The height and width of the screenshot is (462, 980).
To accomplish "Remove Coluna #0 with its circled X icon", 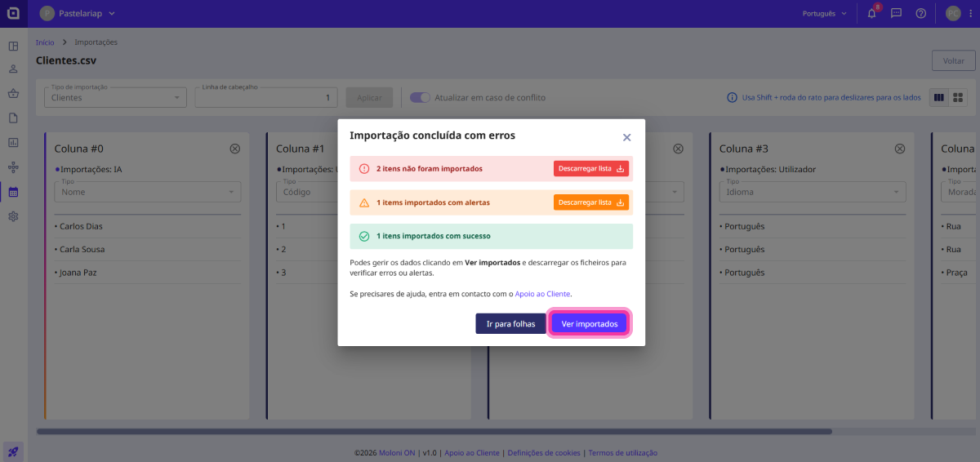I will (x=234, y=149).
